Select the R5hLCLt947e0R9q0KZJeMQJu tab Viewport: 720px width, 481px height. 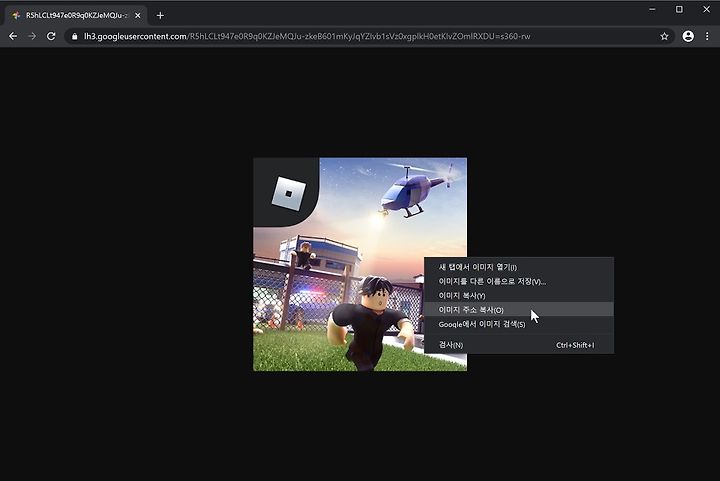tap(76, 16)
